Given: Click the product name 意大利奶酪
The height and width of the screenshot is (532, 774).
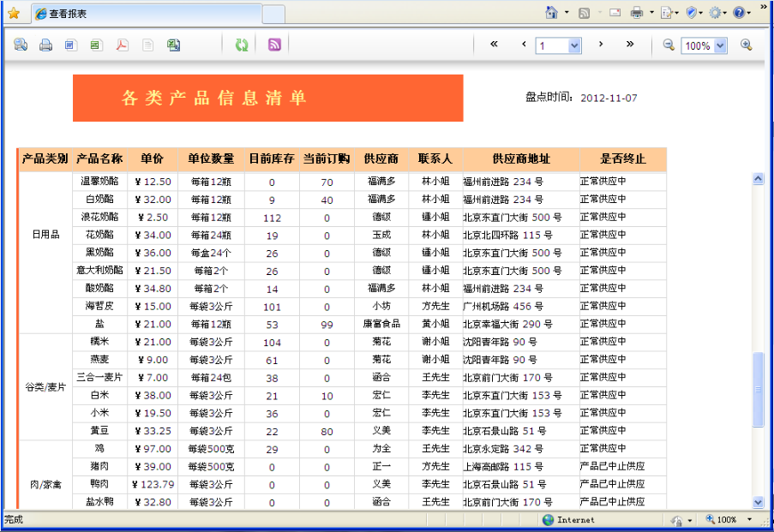Looking at the screenshot, I should point(99,270).
